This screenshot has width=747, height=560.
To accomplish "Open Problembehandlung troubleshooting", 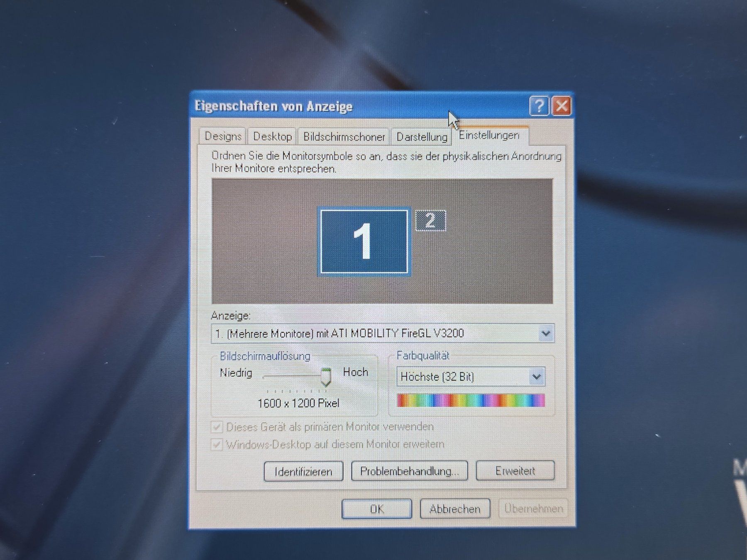I will (x=409, y=471).
